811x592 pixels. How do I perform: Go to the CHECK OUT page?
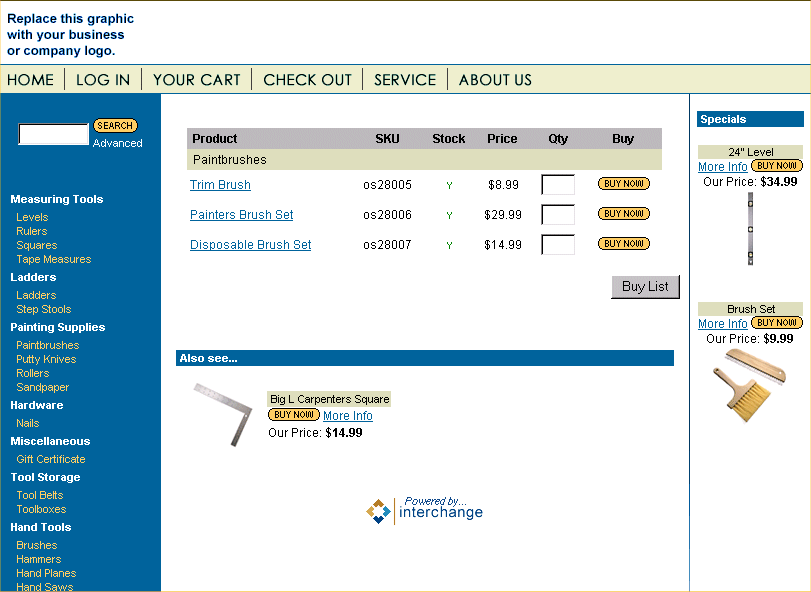[x=308, y=80]
